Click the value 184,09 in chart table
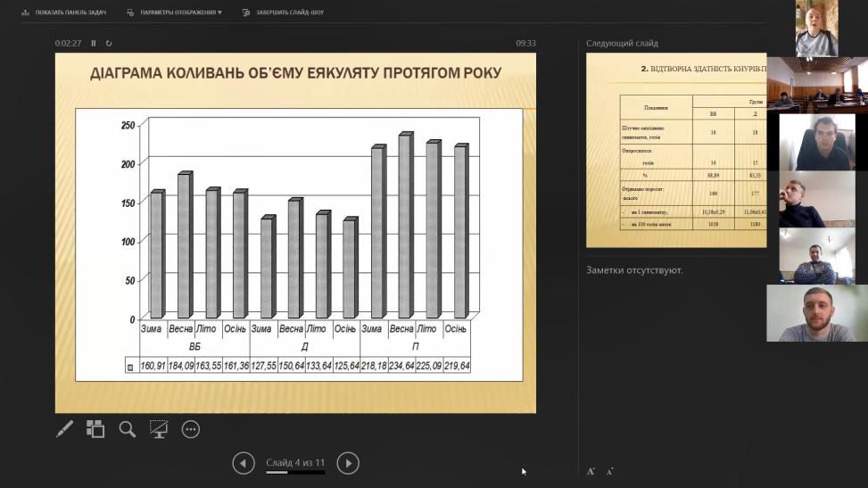The width and height of the screenshot is (868, 488). pos(180,366)
